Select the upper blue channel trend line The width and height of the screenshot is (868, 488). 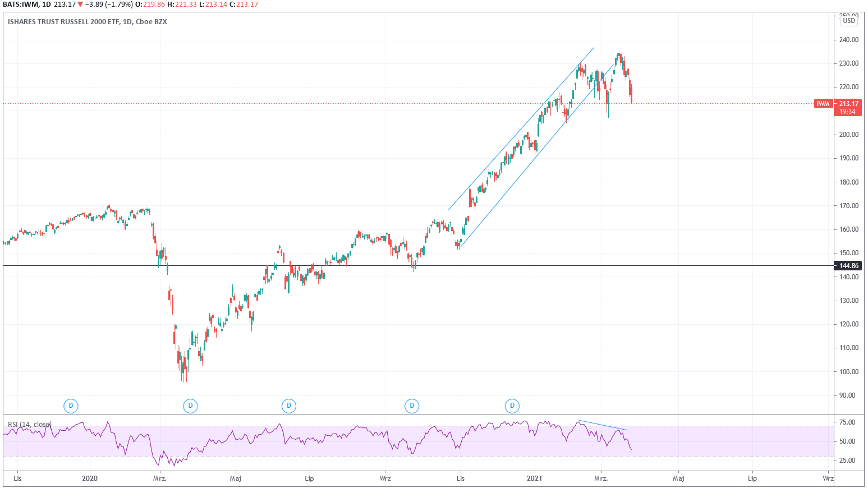(521, 128)
